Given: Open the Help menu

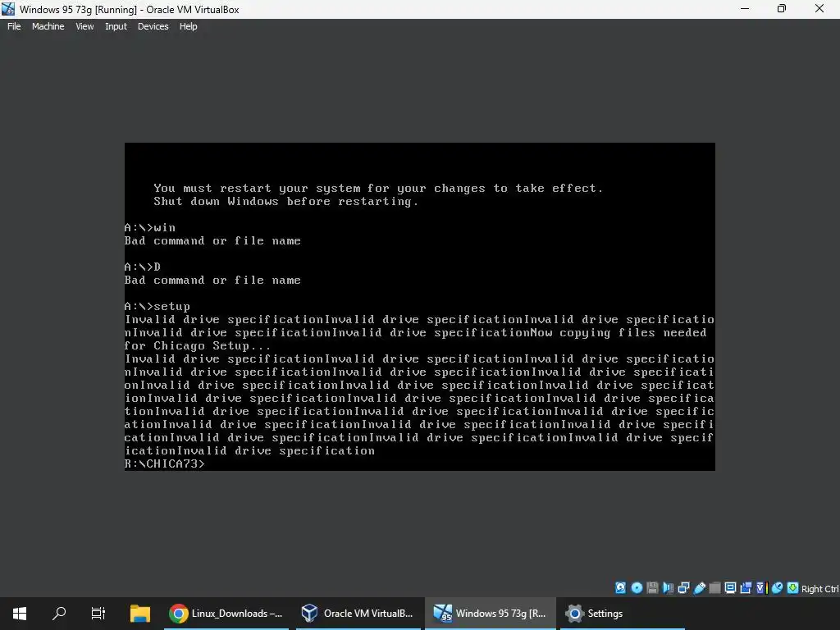Looking at the screenshot, I should (188, 26).
